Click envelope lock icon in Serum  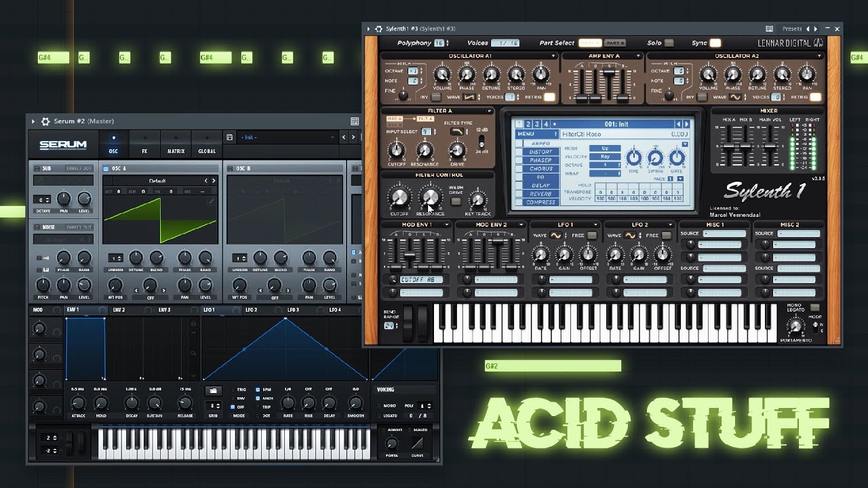193,324
